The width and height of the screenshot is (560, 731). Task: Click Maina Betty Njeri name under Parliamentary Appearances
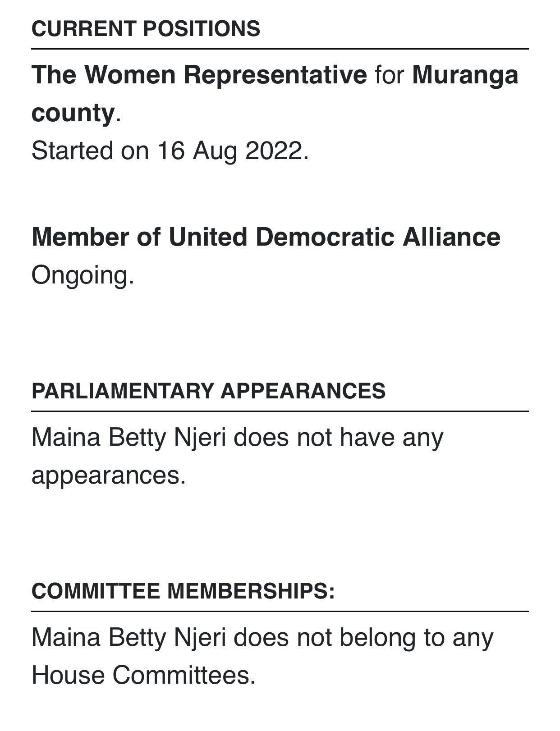pos(128,437)
